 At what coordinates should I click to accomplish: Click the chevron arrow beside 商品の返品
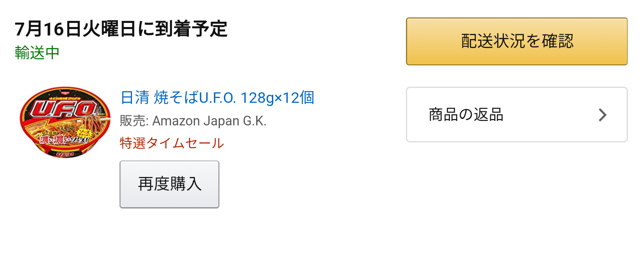click(602, 115)
